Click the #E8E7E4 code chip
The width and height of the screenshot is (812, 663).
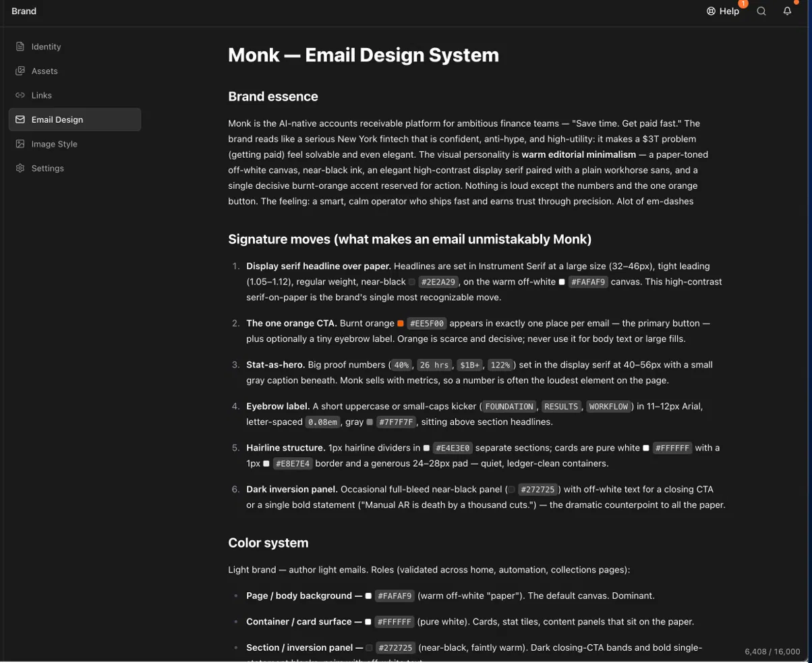[293, 463]
